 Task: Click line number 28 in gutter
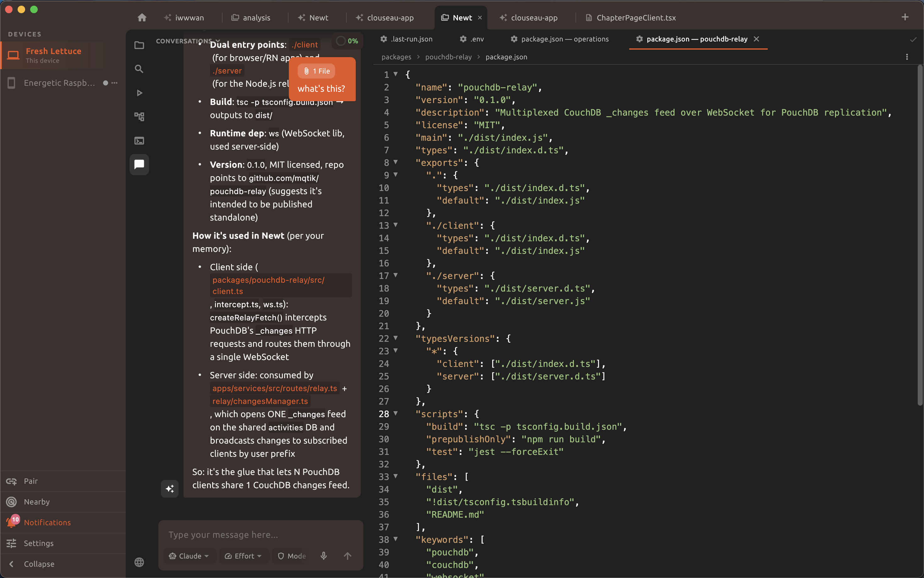click(384, 414)
